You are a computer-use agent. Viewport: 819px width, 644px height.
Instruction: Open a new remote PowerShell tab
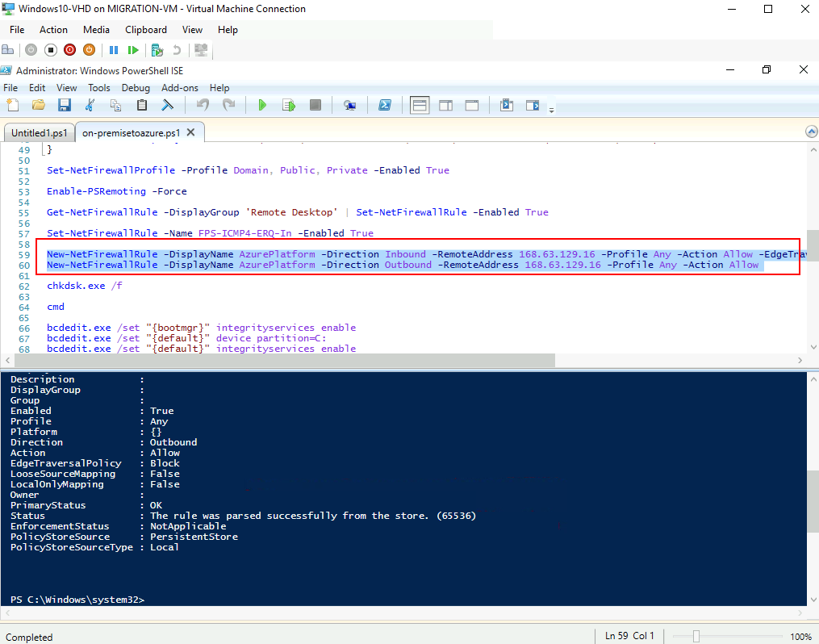tap(349, 105)
